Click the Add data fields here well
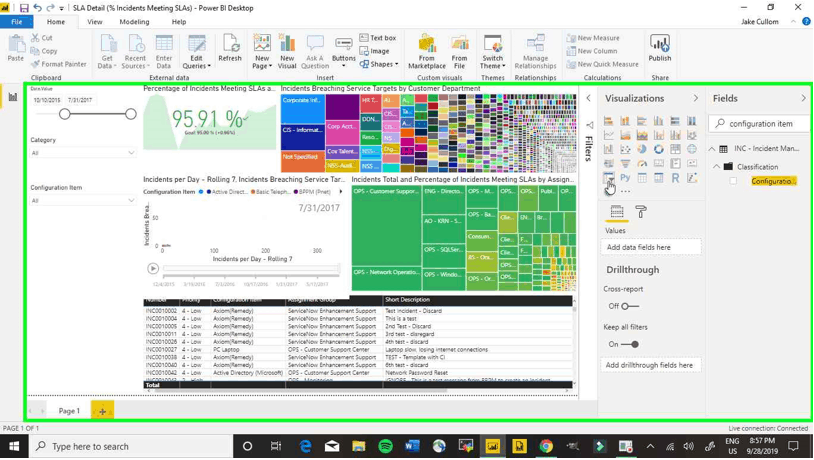The width and height of the screenshot is (814, 460). pos(651,247)
